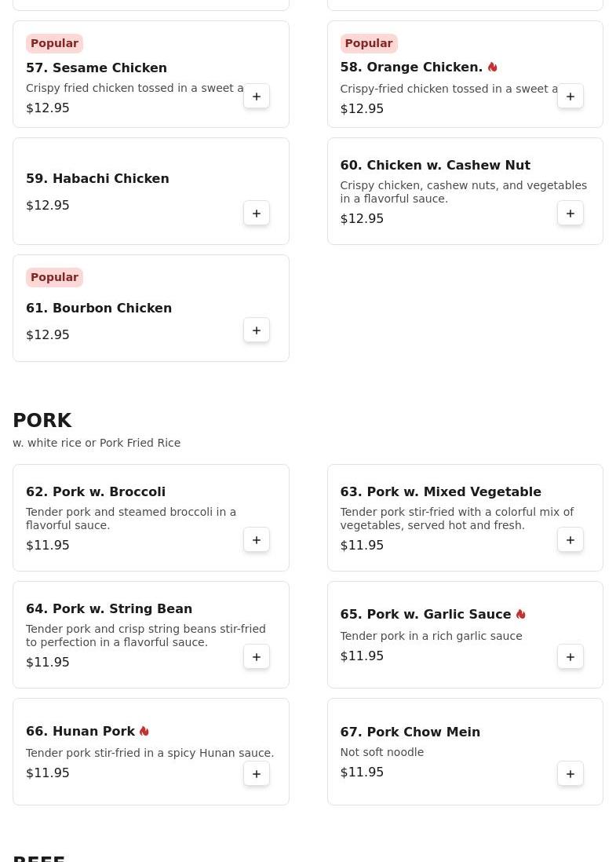Click the Popular badge on Sesame Chicken

(54, 43)
